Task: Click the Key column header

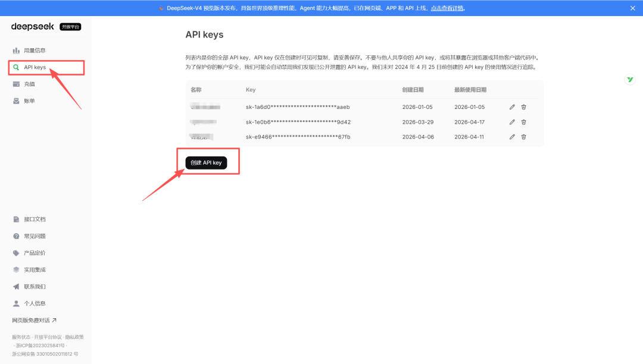Action: (251, 90)
